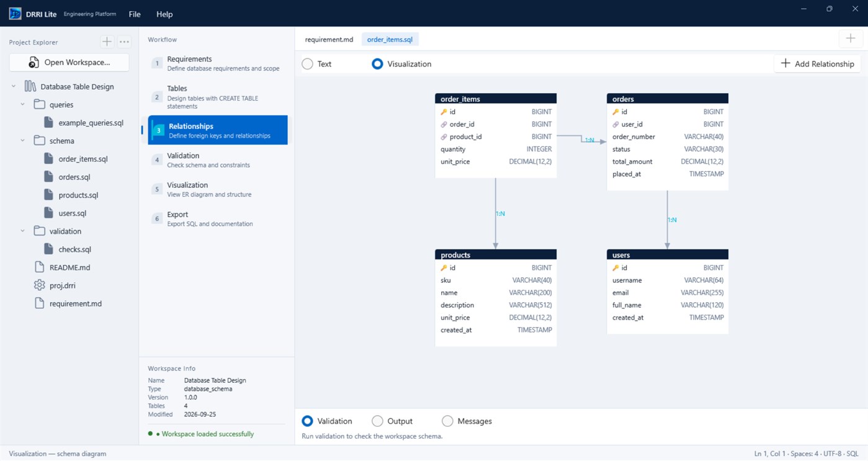Screen dimensions: 868x461
Task: Select the products table header in diagram
Action: click(x=496, y=255)
